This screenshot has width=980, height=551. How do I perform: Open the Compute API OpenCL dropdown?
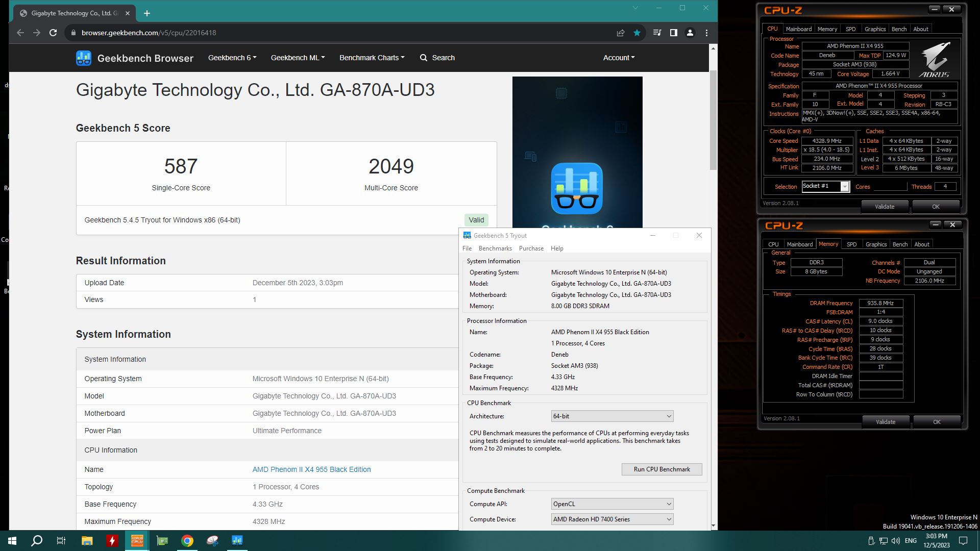[x=612, y=504]
